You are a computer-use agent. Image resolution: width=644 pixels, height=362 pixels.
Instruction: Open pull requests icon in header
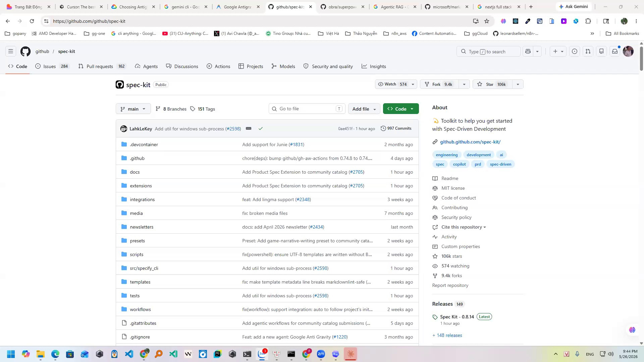pyautogui.click(x=588, y=52)
